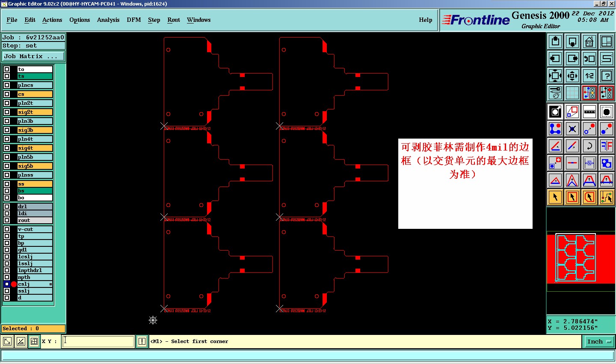Toggle display of the sslj layer
This screenshot has width=616, height=364.
pyautogui.click(x=7, y=291)
